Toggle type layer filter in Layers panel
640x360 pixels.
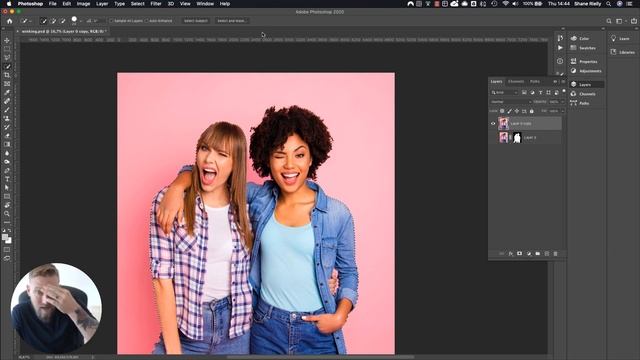540,93
